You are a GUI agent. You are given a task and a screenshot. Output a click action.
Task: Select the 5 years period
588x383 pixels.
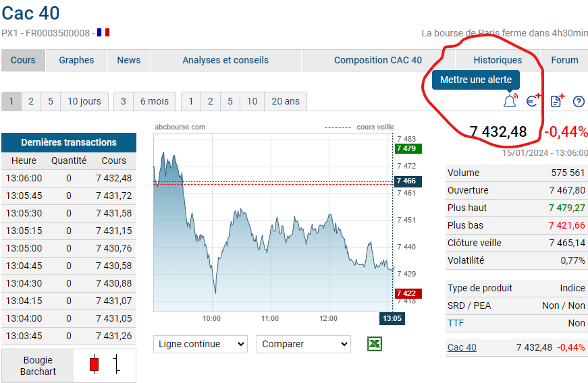(230, 101)
